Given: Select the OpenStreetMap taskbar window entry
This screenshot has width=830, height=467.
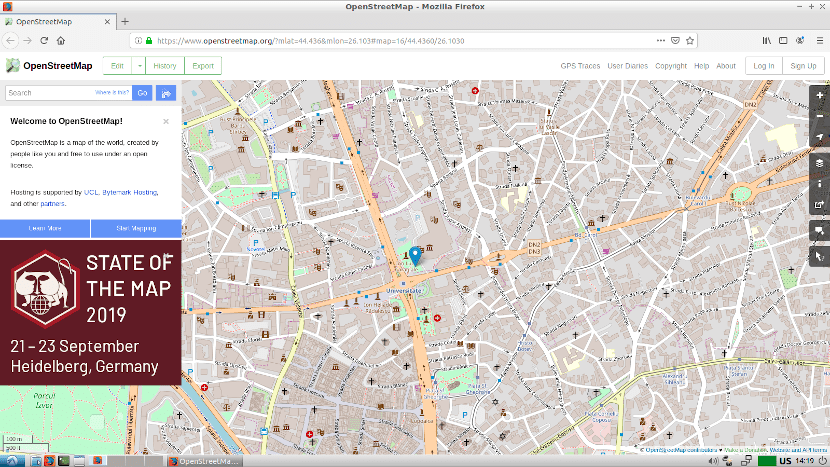Looking at the screenshot, I should point(205,461).
